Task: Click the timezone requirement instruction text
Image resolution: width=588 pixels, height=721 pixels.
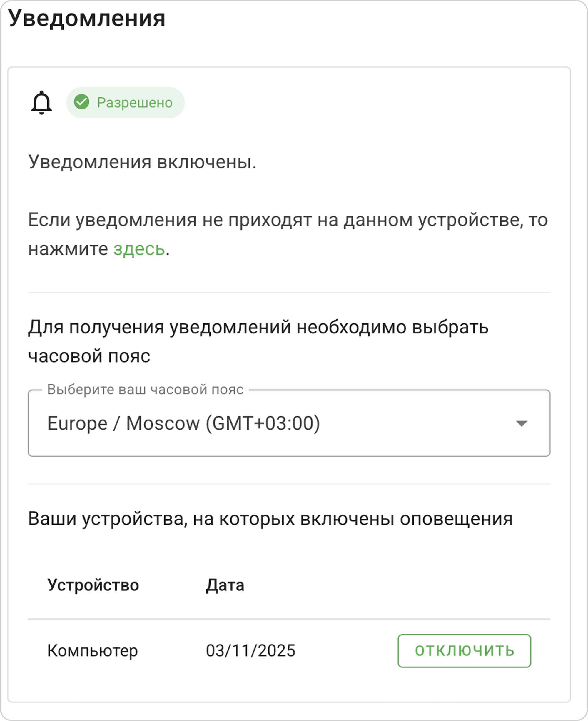Action: coord(258,341)
